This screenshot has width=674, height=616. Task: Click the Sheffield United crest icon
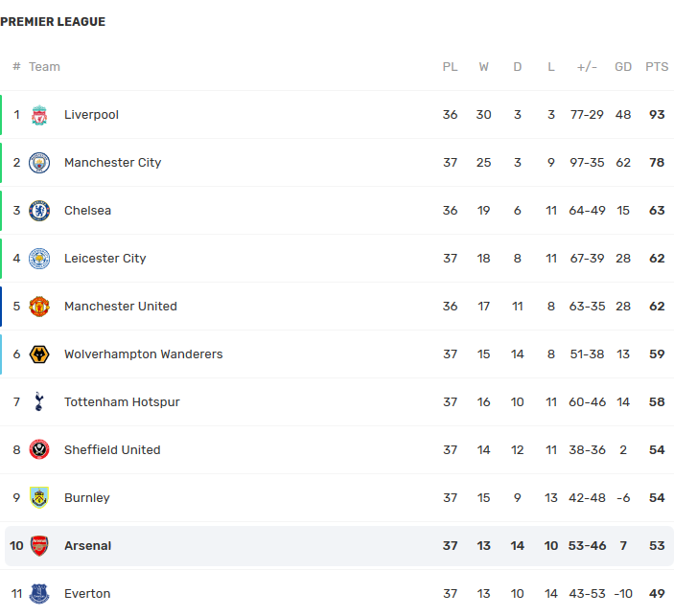click(39, 450)
